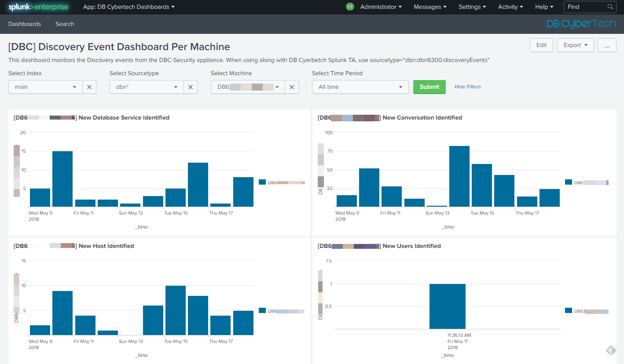Click the DB CyberTech logo

581,24
